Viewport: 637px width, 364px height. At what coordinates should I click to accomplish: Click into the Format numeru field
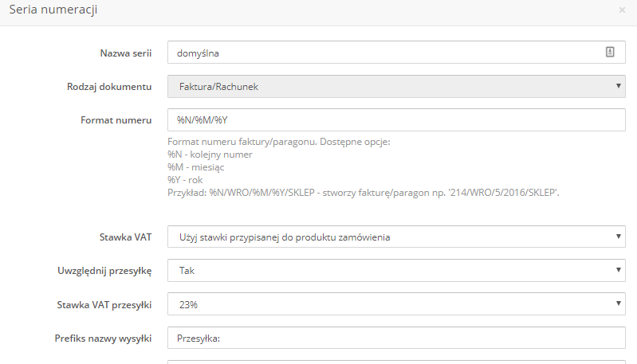pos(396,119)
